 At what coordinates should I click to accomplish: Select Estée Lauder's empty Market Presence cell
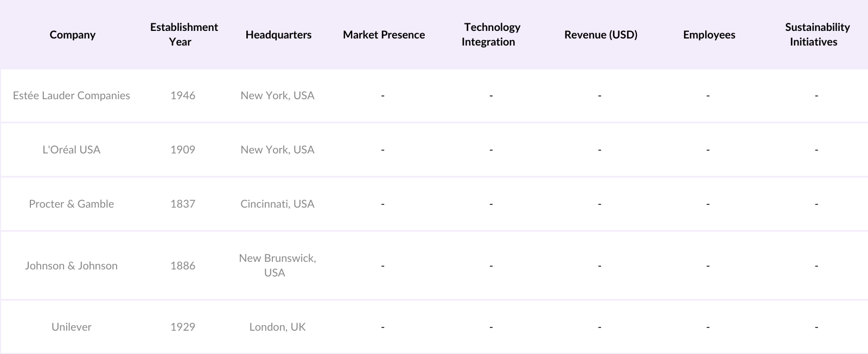point(383,95)
